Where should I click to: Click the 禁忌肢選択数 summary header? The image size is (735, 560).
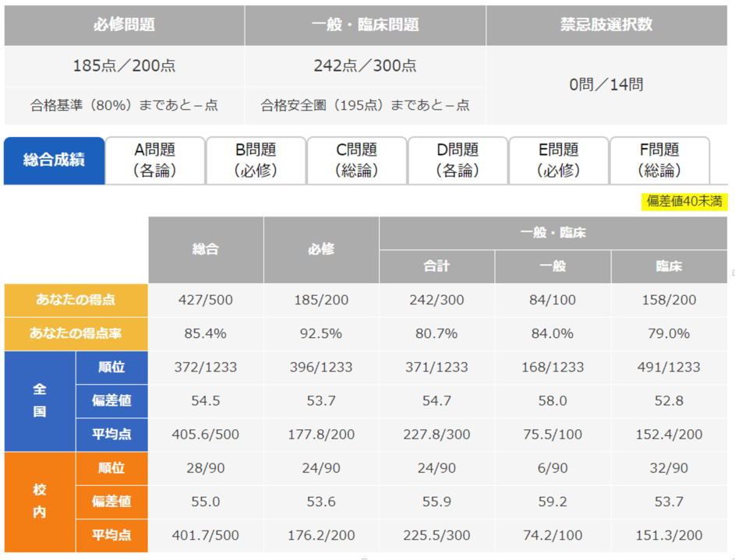(x=606, y=25)
